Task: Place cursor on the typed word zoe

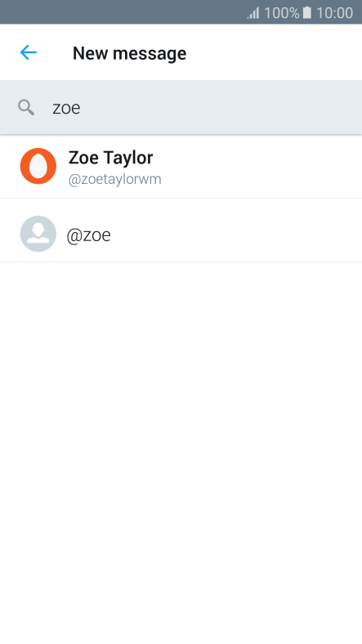Action: (x=66, y=108)
